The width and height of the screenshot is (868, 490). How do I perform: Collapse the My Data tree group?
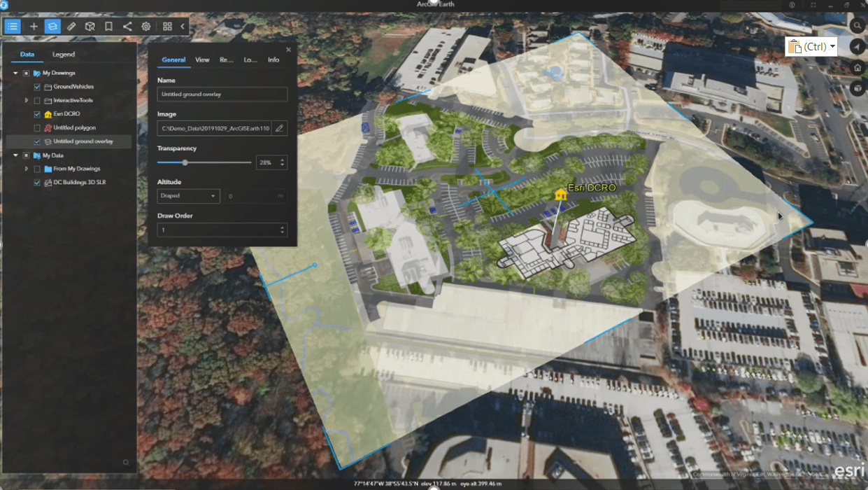[15, 155]
